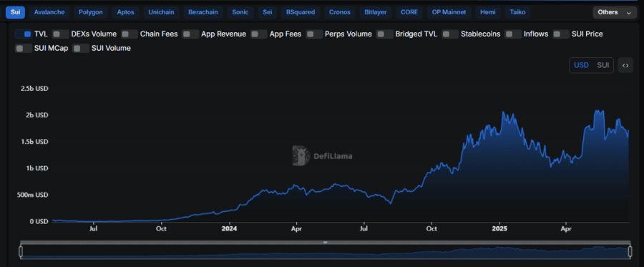
Task: Click the 1.5b USD axis label
Action: tap(34, 142)
